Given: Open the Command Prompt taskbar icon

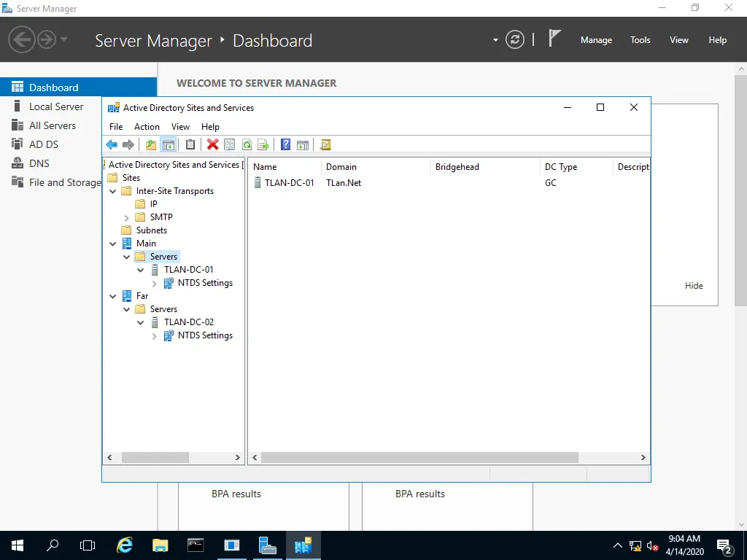Looking at the screenshot, I should click(x=196, y=545).
